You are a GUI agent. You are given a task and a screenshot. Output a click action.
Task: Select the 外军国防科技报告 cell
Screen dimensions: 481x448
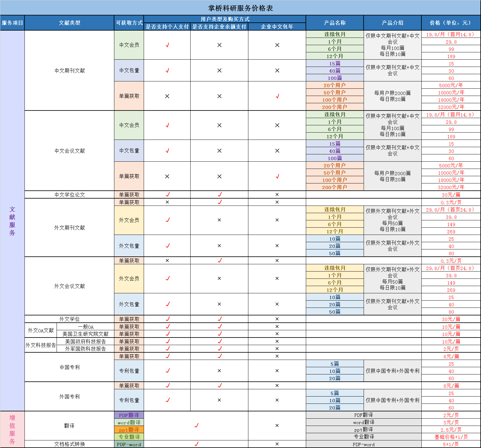point(86,349)
